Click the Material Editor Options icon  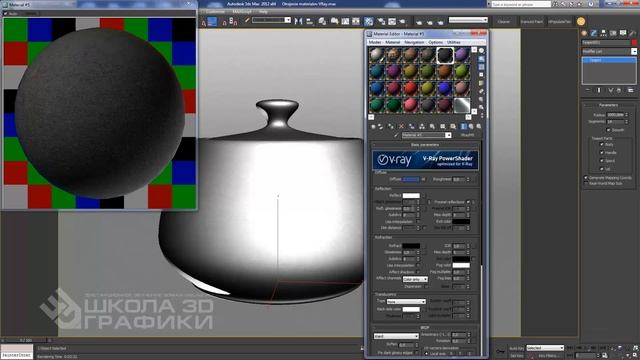point(482,100)
